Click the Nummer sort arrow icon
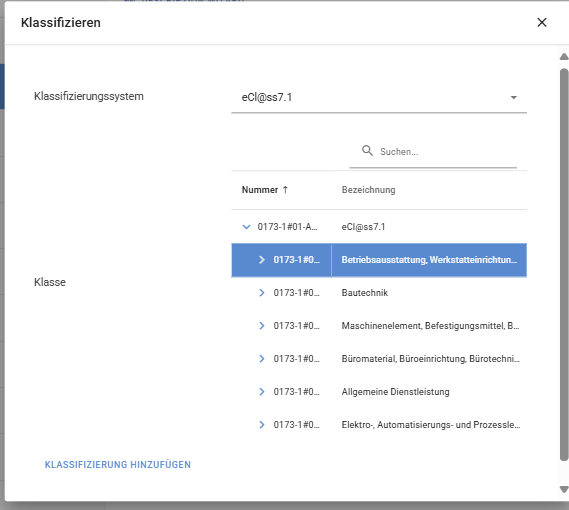Image resolution: width=569 pixels, height=510 pixels. point(285,190)
